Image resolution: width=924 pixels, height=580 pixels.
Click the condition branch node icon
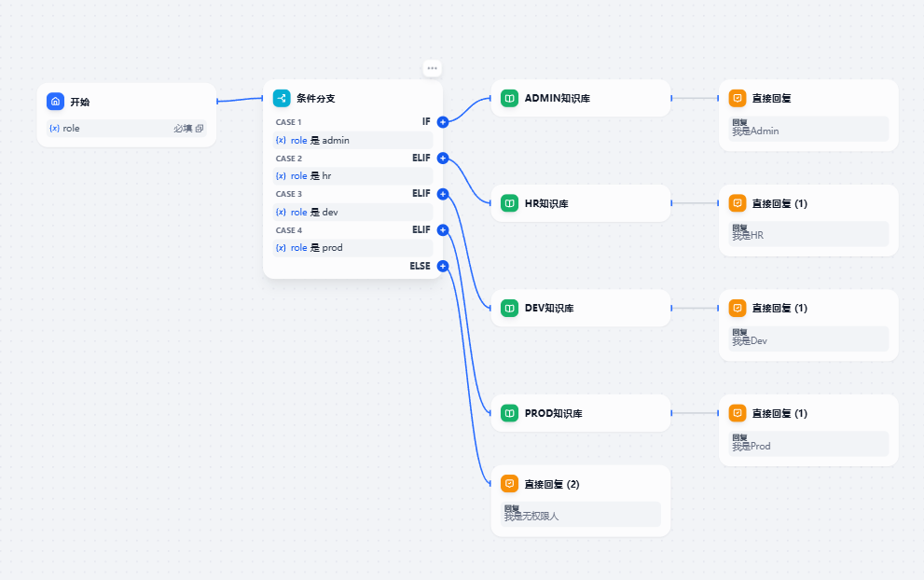click(282, 98)
